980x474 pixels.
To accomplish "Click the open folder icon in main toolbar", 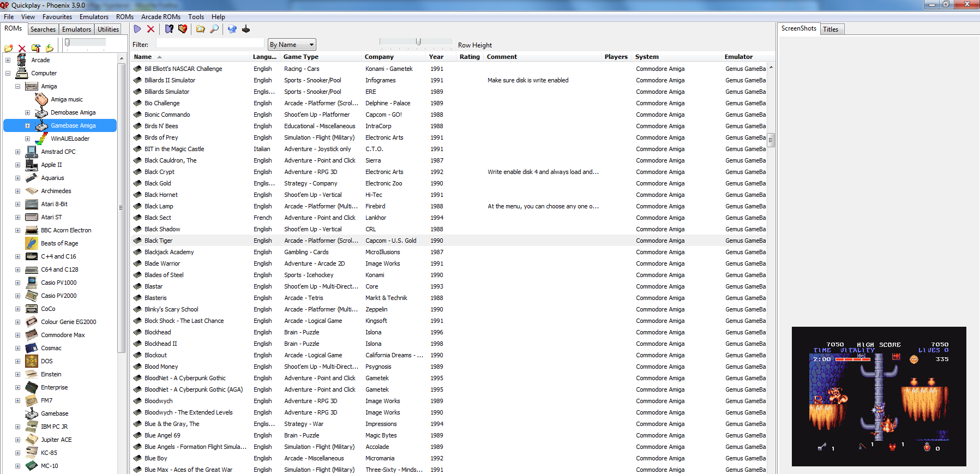I will [201, 29].
